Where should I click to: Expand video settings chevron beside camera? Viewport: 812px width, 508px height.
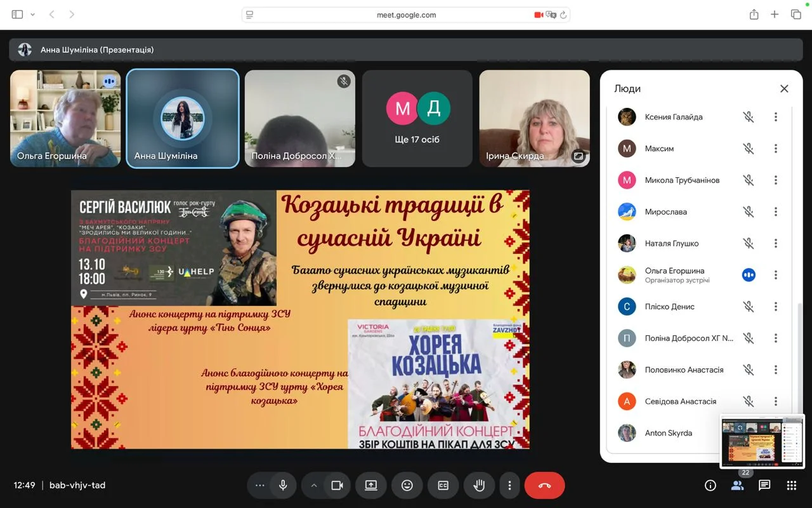point(313,485)
